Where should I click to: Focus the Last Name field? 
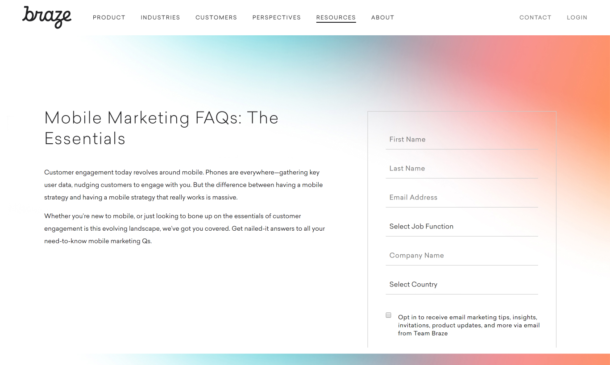coord(462,168)
